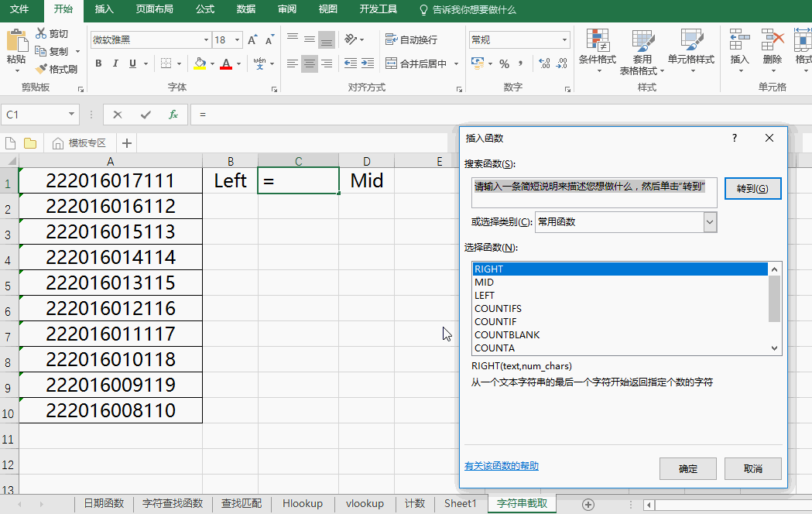Image resolution: width=812 pixels, height=514 pixels.
Task: Open the function category (常用函数) dropdown
Action: [x=710, y=222]
